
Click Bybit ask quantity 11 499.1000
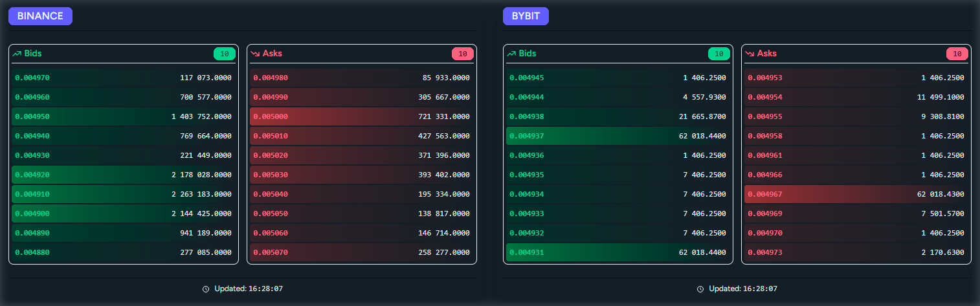(x=941, y=97)
